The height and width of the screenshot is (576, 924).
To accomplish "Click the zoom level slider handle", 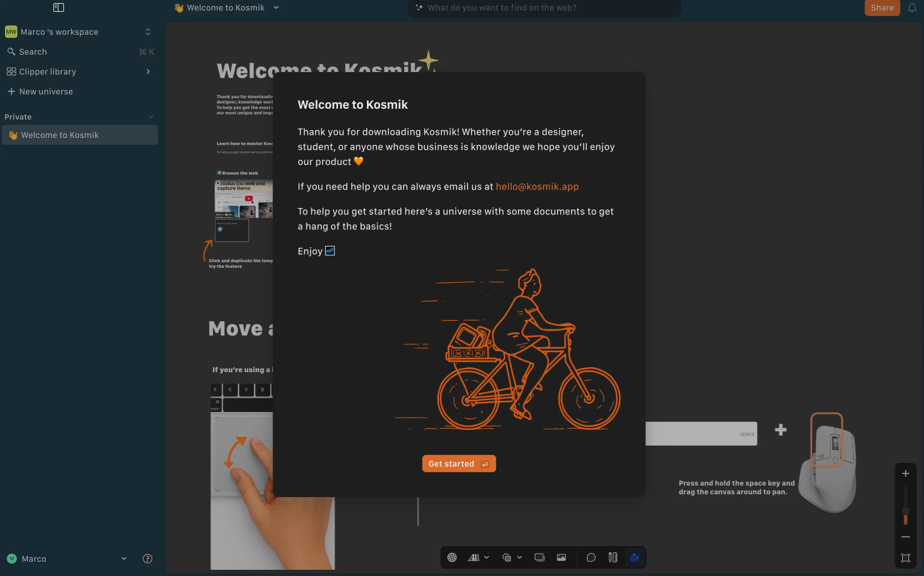I will click(x=905, y=511).
